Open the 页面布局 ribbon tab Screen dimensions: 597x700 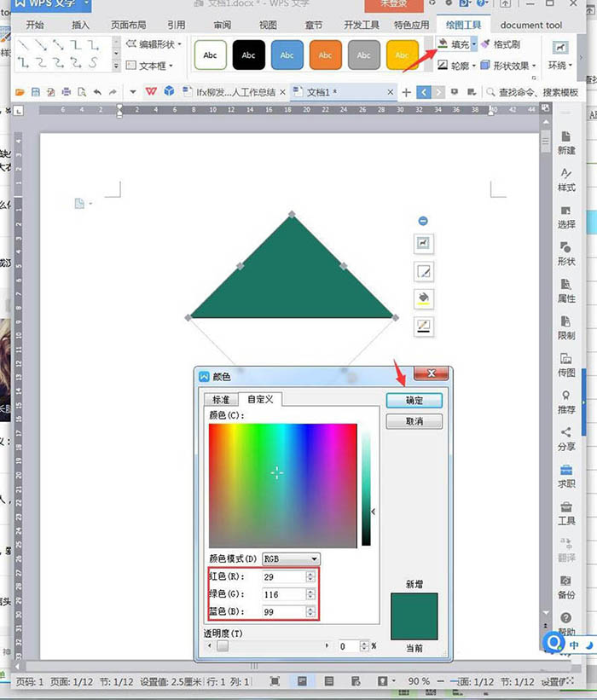click(x=129, y=25)
